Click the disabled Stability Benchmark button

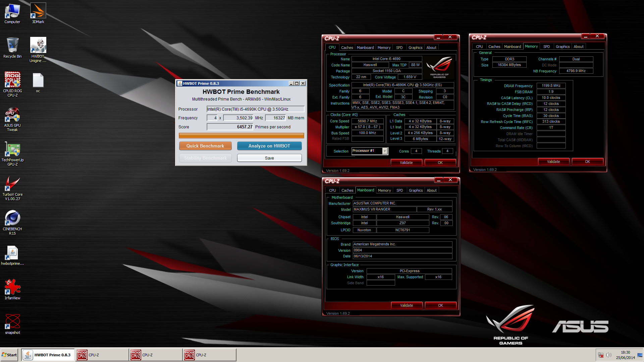tap(205, 158)
